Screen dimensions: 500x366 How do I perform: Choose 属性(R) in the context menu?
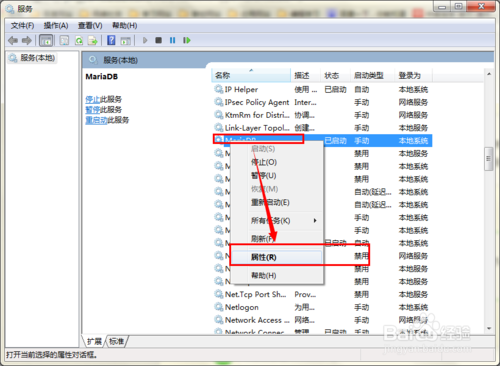click(x=277, y=257)
